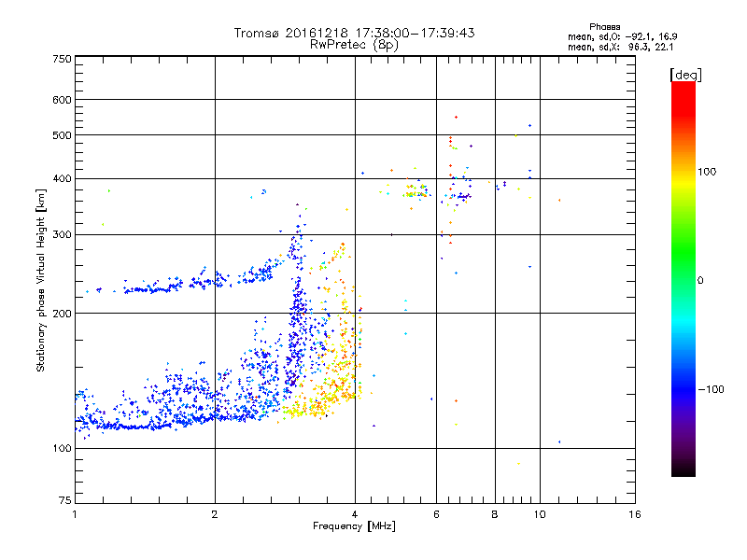The image size is (747, 560).
Task: Click the frequency axis tick label '4'
Action: pos(355,514)
